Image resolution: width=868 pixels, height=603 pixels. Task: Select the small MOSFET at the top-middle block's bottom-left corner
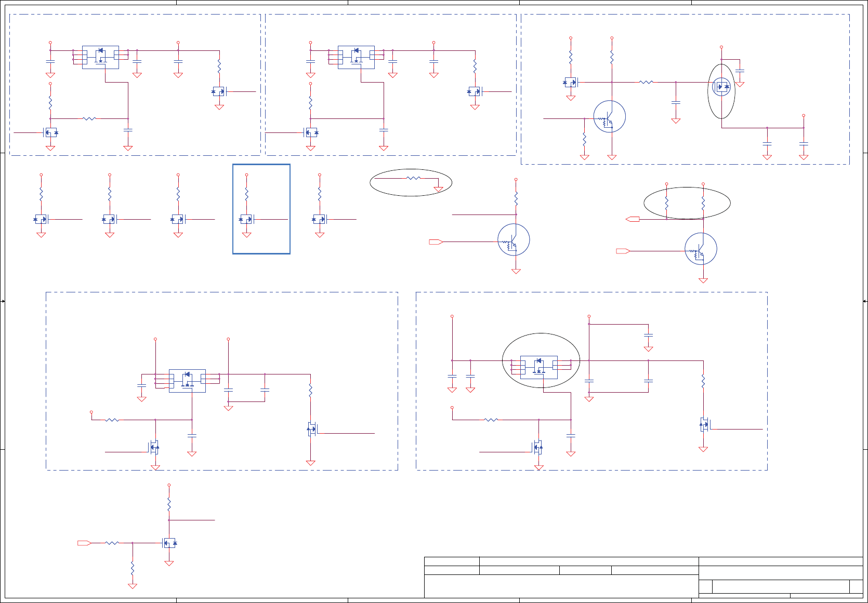pos(311,132)
